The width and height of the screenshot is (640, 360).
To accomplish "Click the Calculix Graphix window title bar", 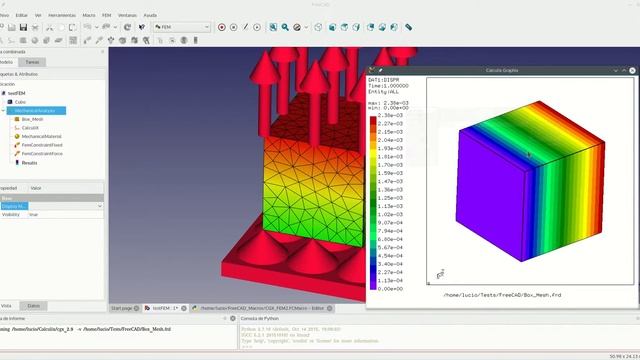I will pos(502,70).
